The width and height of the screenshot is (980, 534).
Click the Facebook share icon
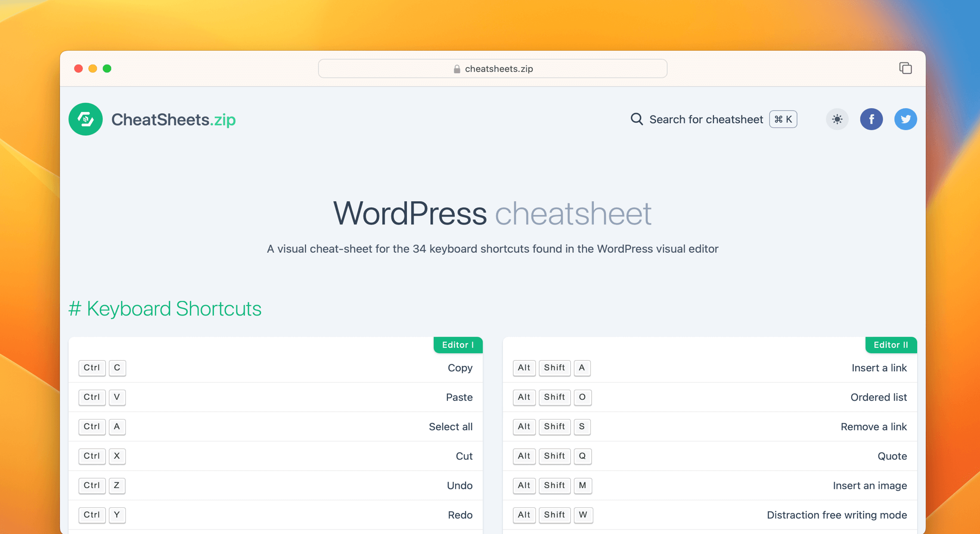871,119
